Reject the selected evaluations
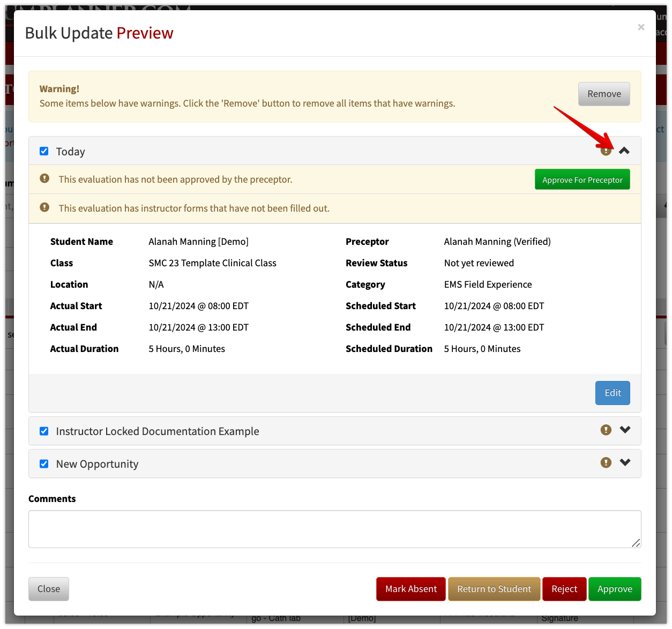The height and width of the screenshot is (629, 672). 564,589
